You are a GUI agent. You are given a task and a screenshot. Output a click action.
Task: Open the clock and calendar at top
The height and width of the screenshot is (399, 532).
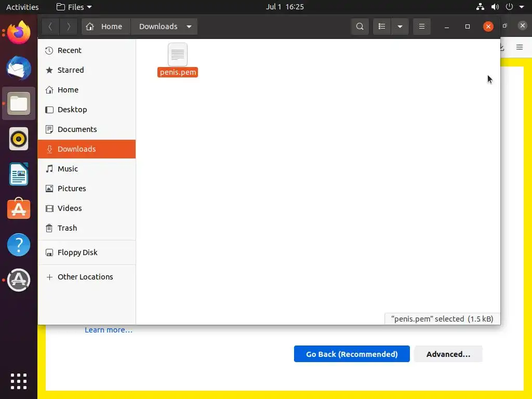[x=285, y=7]
